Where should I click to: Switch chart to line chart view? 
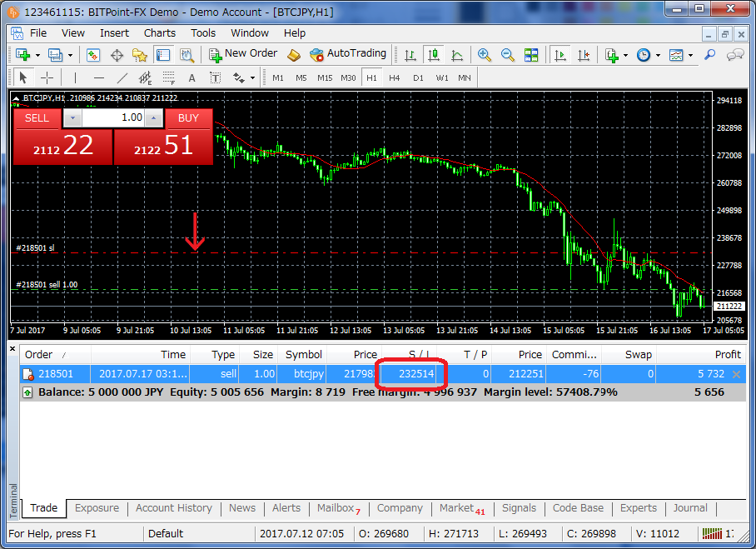457,55
